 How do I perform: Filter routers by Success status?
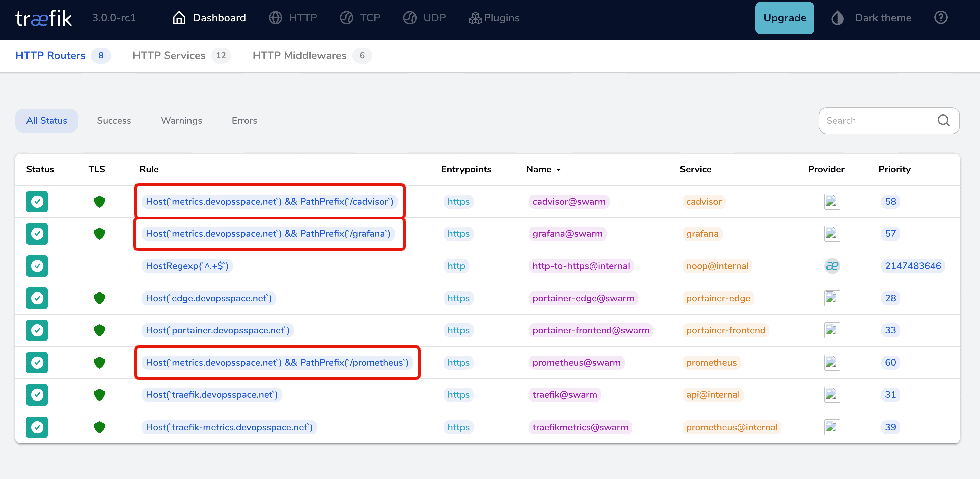(114, 121)
